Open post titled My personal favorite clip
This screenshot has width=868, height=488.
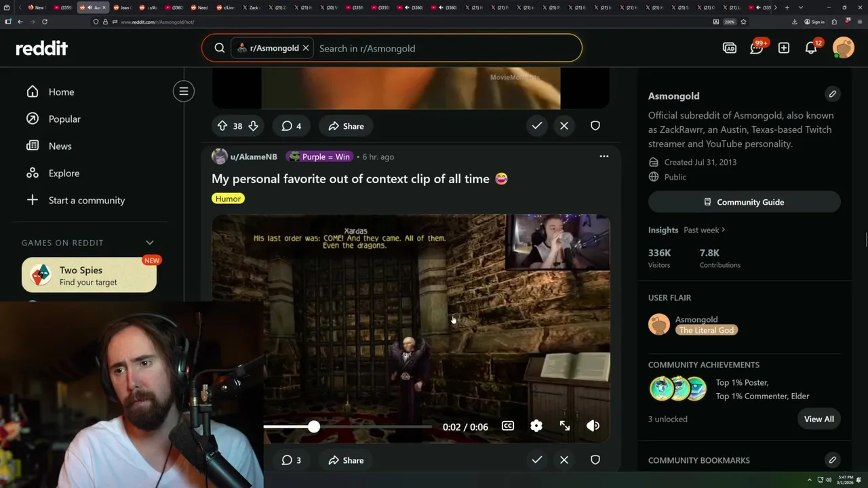pos(360,179)
